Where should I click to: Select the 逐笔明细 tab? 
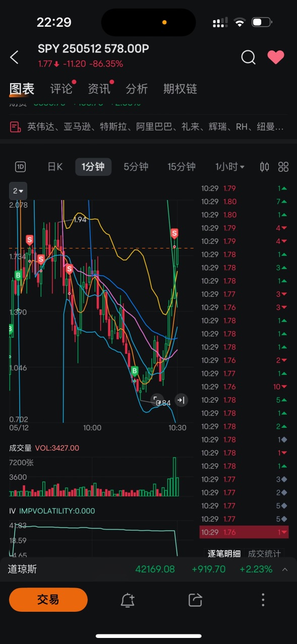tap(224, 554)
